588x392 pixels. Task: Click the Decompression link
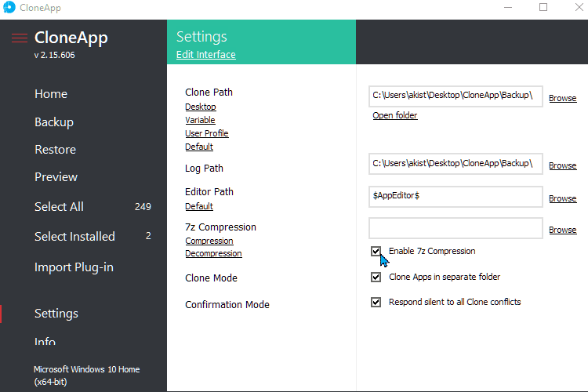click(x=213, y=253)
